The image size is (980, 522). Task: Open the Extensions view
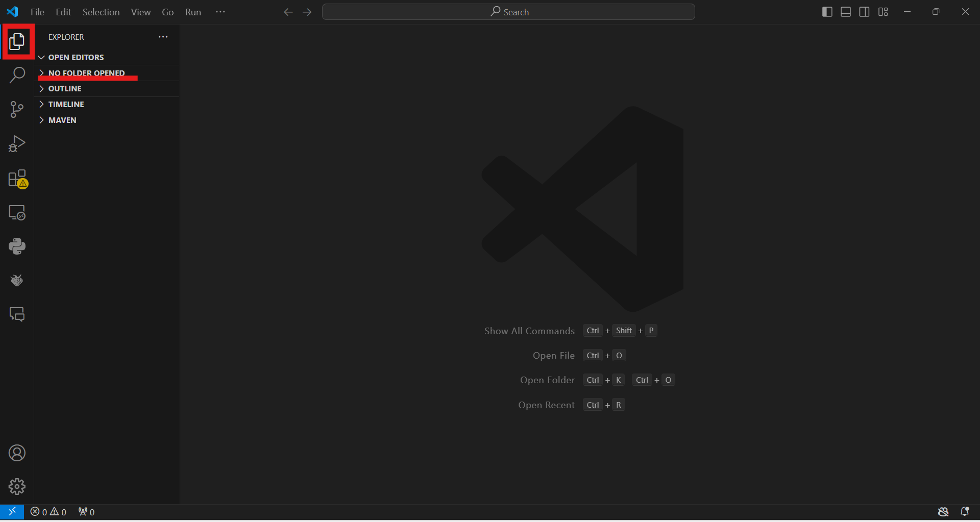point(17,179)
